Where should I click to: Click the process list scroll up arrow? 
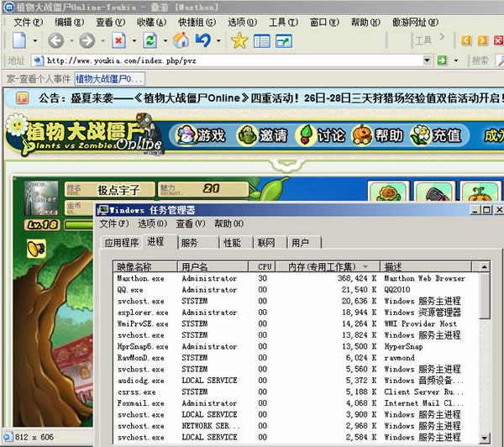click(485, 266)
